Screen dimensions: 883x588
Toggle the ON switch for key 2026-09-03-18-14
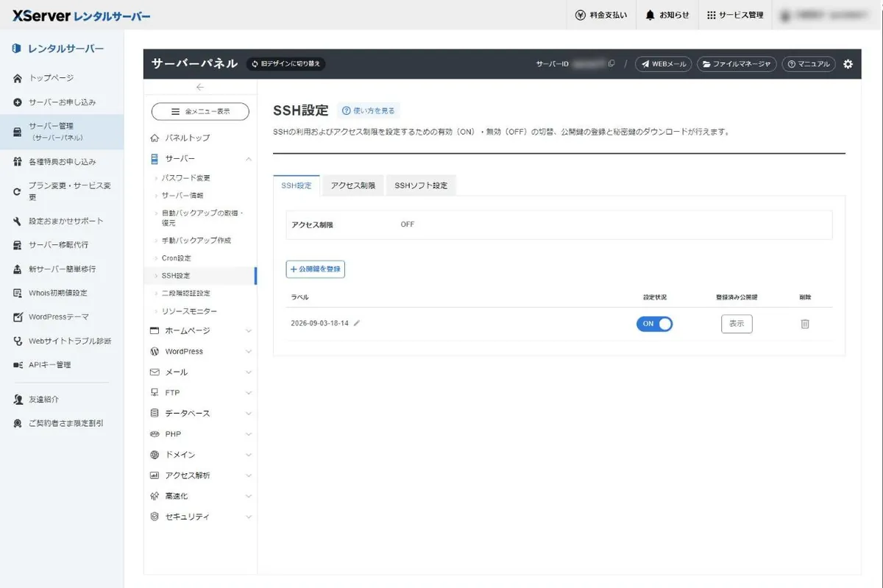654,324
